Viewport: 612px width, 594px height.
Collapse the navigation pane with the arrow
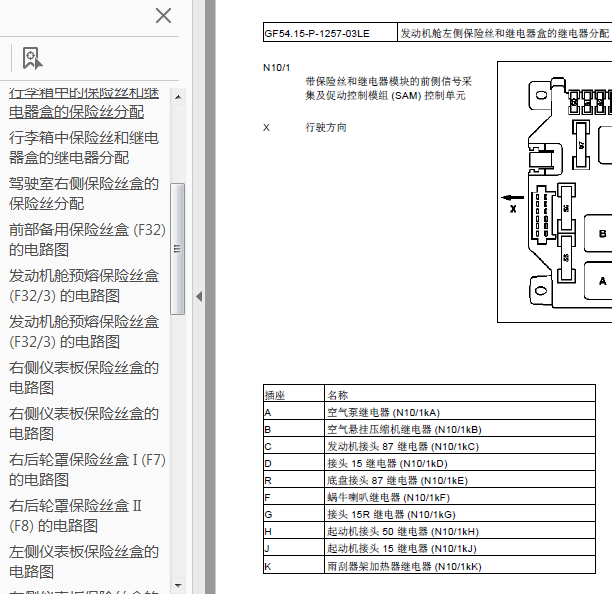pos(199,297)
